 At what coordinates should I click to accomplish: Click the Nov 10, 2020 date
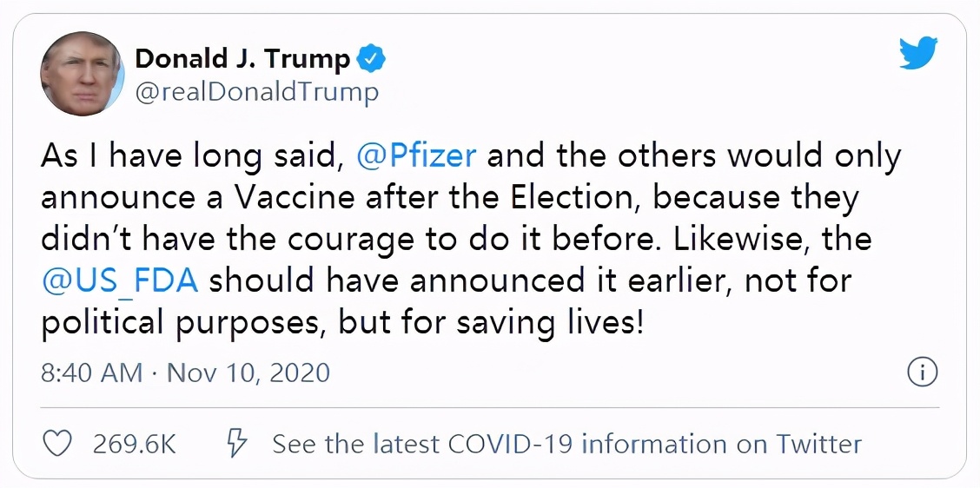tap(248, 373)
